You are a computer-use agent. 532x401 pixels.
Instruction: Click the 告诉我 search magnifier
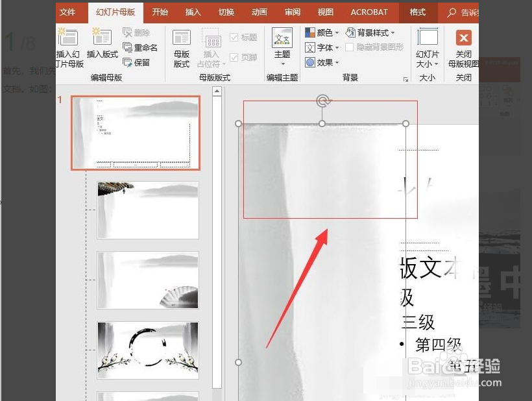(x=452, y=13)
